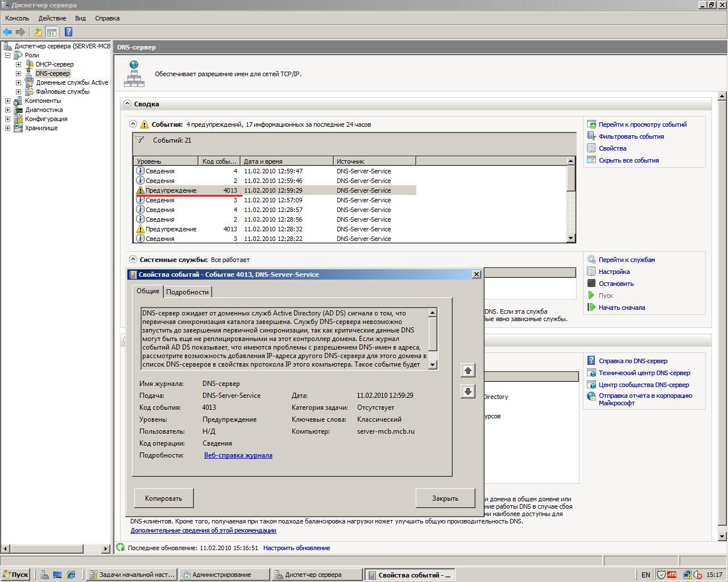Click the Internet Explorer quick launch icon
Screen dimensions: 728x582
point(71,575)
